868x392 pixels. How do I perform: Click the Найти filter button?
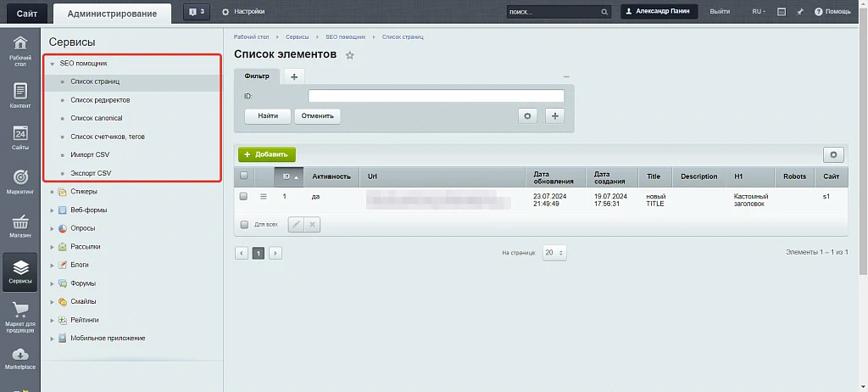(267, 116)
